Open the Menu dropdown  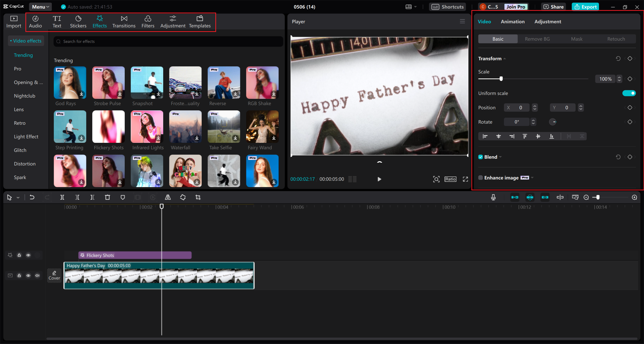click(40, 7)
